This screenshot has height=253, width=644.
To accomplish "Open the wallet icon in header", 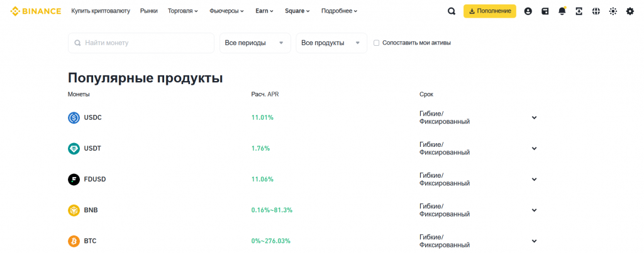I will coord(545,11).
